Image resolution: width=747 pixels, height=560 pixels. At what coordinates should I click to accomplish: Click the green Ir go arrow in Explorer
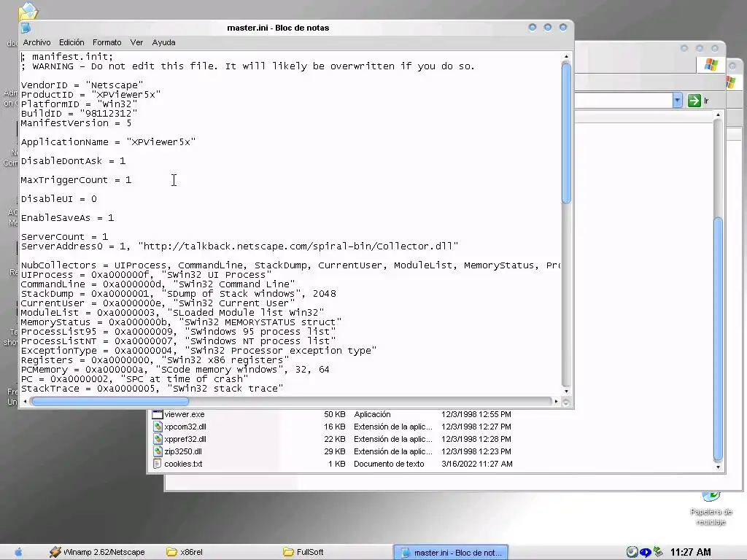[x=694, y=101]
